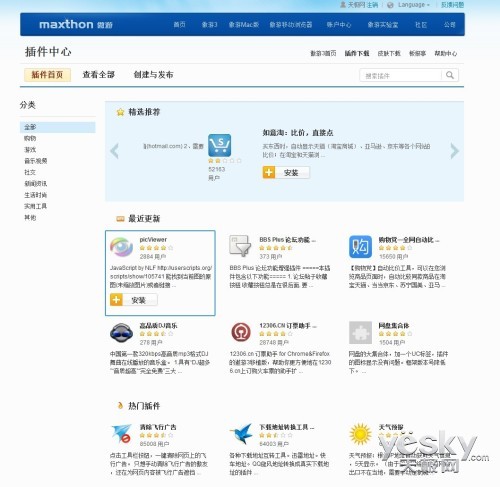The width and height of the screenshot is (500, 487).
Task: Select the 新闻资讯 category
Action: pos(36,184)
